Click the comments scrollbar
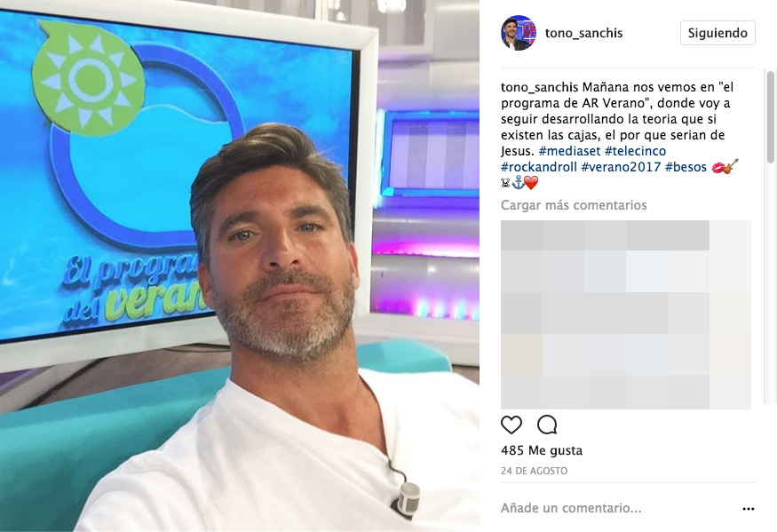The height and width of the screenshot is (532, 777). pos(771,117)
